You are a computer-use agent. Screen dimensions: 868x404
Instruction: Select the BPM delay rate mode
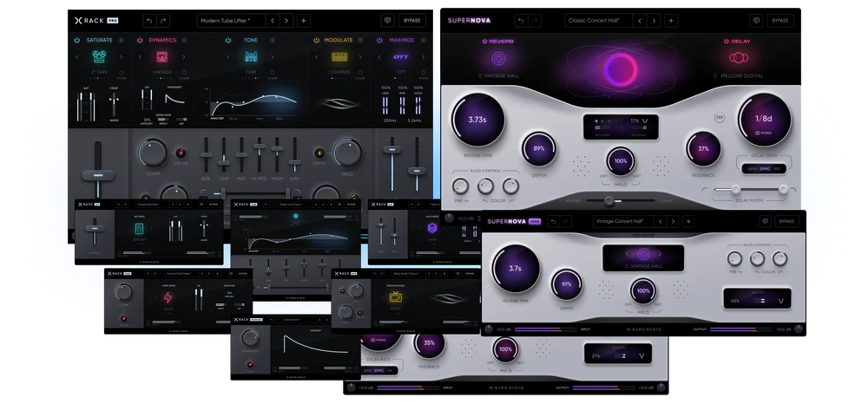[753, 168]
